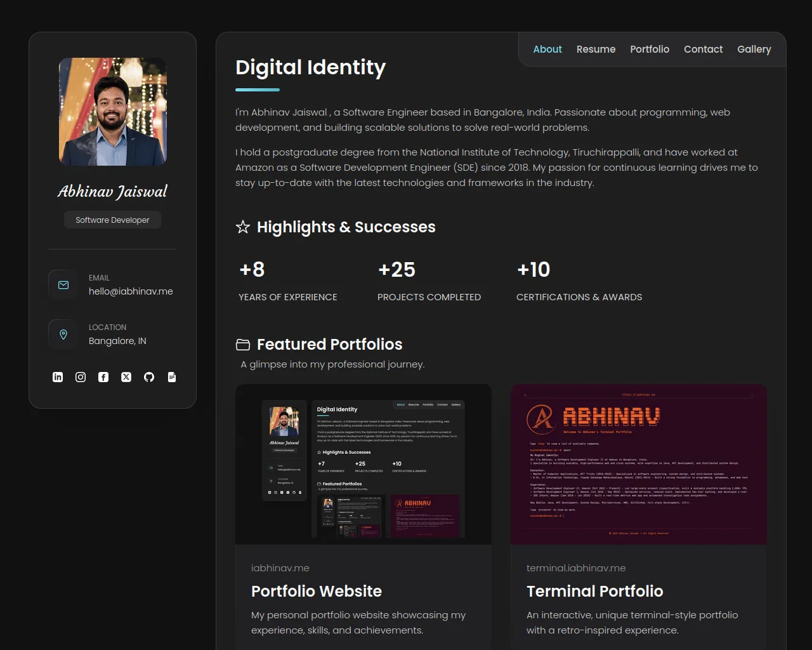
Task: Switch to the About tab
Action: point(547,50)
